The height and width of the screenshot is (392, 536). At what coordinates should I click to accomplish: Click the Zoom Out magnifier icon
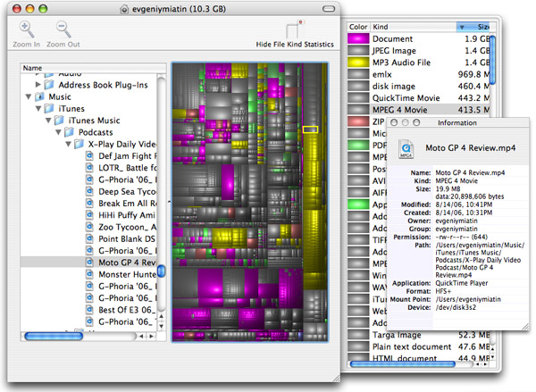pyautogui.click(x=63, y=30)
